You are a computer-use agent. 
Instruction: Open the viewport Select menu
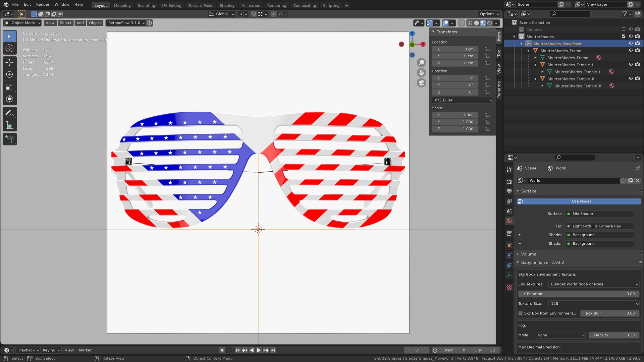coord(65,23)
